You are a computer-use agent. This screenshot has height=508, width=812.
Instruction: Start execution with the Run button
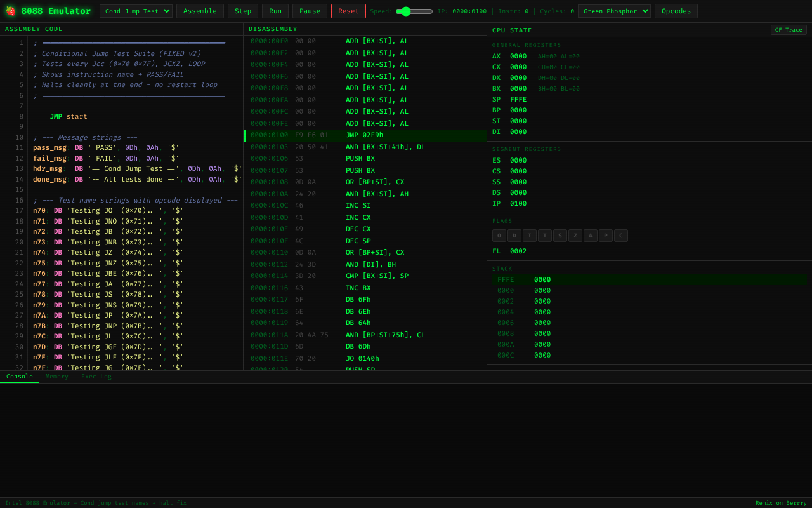click(x=275, y=11)
